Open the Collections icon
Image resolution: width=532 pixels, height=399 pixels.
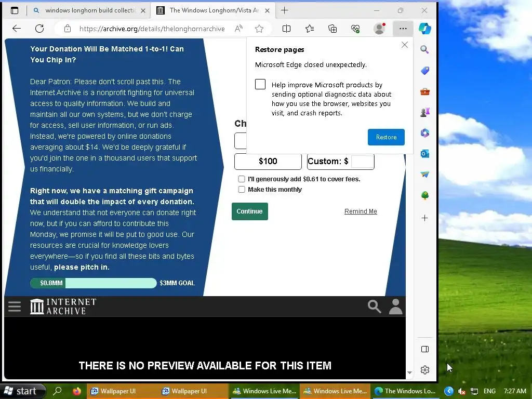[332, 29]
